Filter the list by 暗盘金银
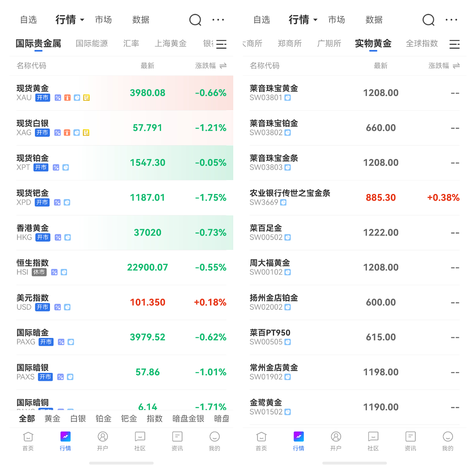This screenshot has width=476, height=476. [188, 418]
